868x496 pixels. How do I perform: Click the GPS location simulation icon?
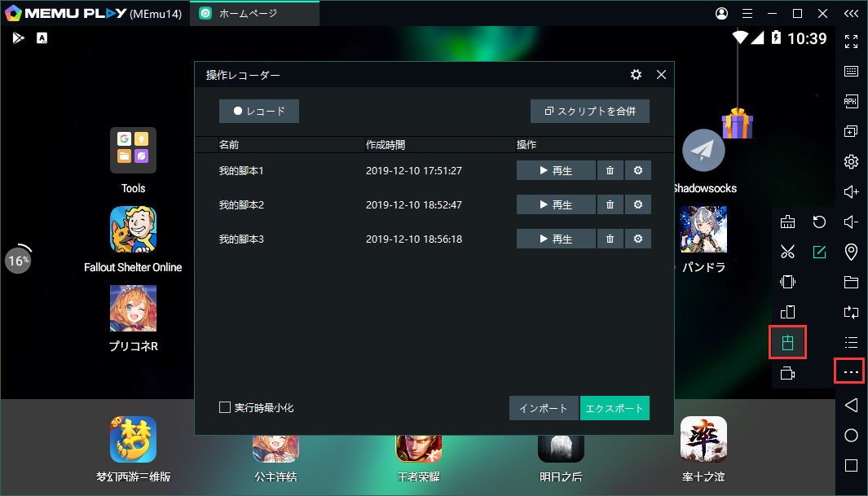point(851,252)
